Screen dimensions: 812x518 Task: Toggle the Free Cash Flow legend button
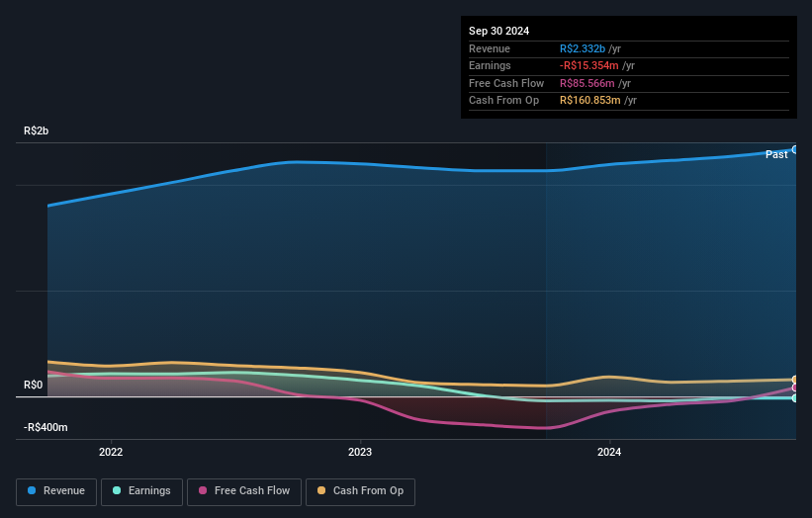(x=244, y=491)
